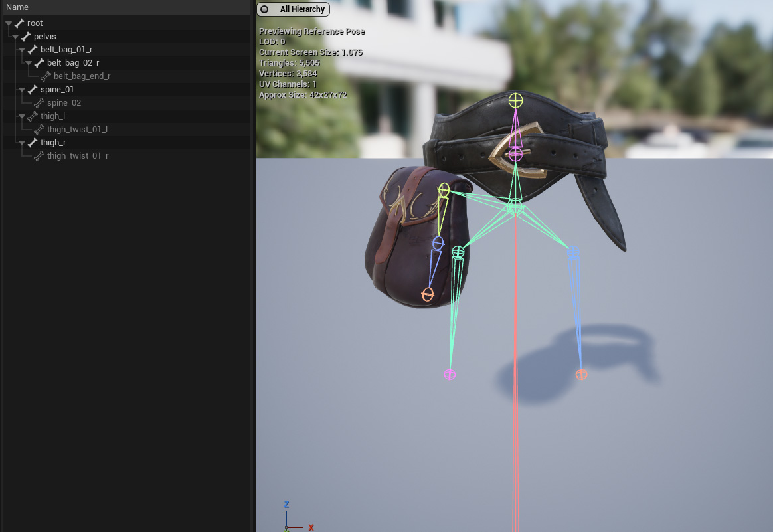Image resolution: width=773 pixels, height=532 pixels.
Task: Click the thigh_r bone icon
Action: pos(33,143)
